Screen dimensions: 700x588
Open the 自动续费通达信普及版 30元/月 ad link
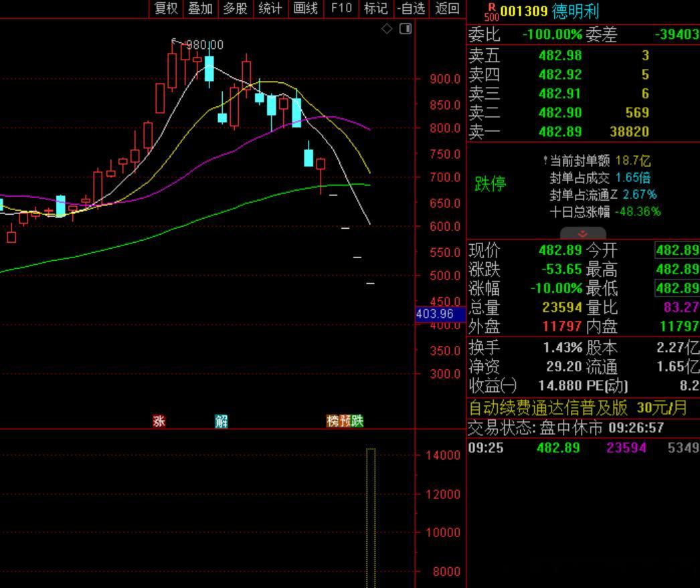click(578, 408)
